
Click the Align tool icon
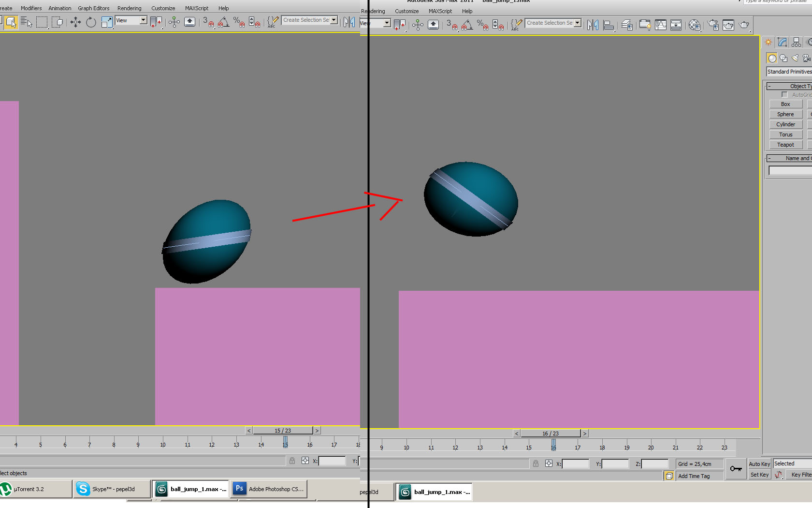pos(609,25)
